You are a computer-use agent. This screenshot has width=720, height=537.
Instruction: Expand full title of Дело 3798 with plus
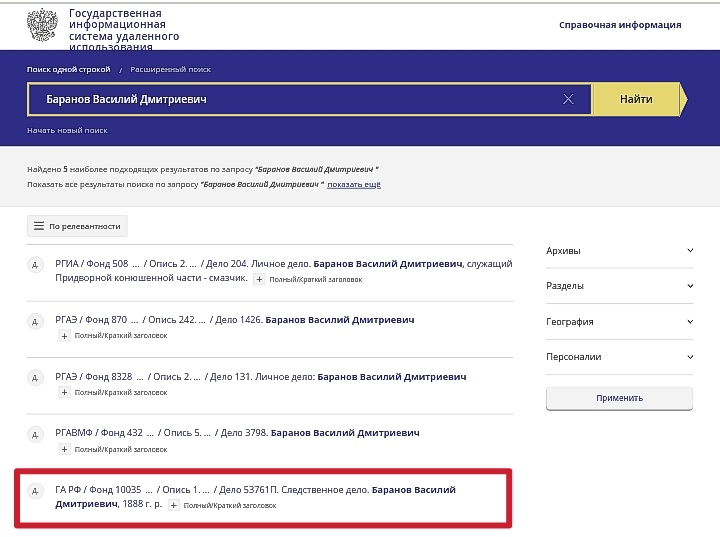pos(64,449)
